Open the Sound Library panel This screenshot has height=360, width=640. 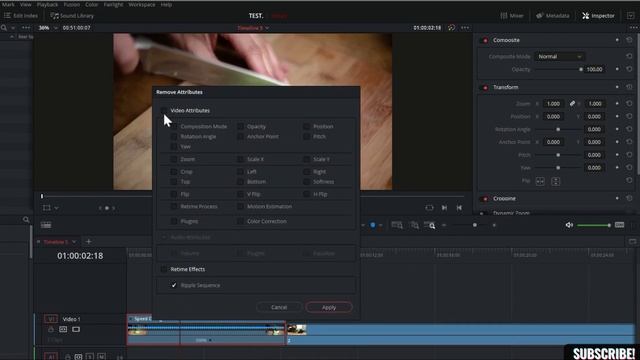click(x=72, y=16)
